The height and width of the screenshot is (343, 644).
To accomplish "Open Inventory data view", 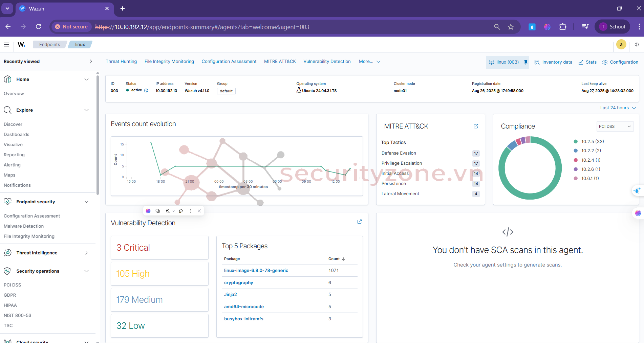I will (x=553, y=62).
